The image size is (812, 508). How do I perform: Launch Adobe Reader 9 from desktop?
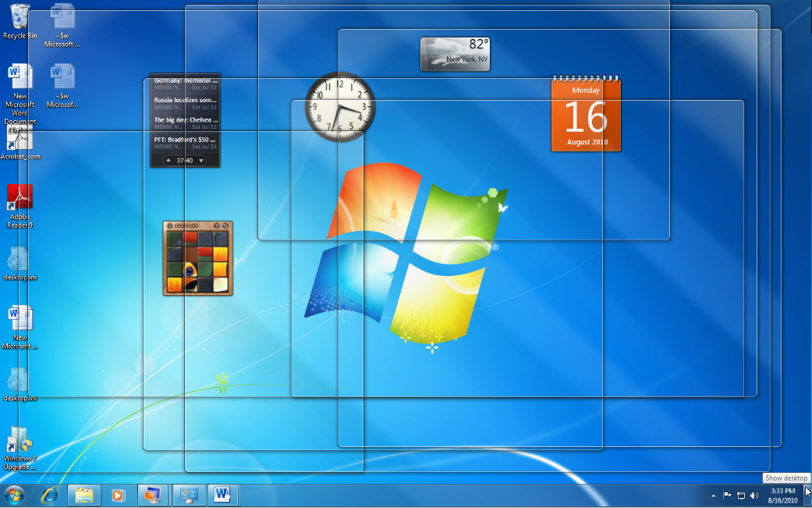click(x=20, y=206)
